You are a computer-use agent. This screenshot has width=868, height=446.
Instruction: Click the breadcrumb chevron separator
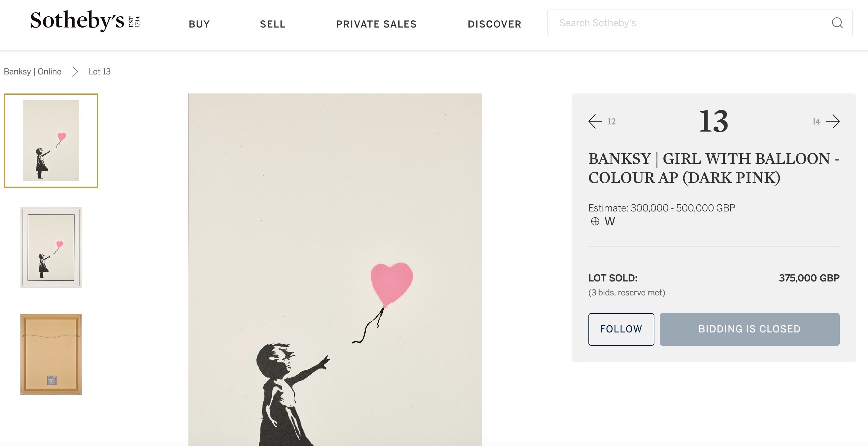click(x=75, y=72)
